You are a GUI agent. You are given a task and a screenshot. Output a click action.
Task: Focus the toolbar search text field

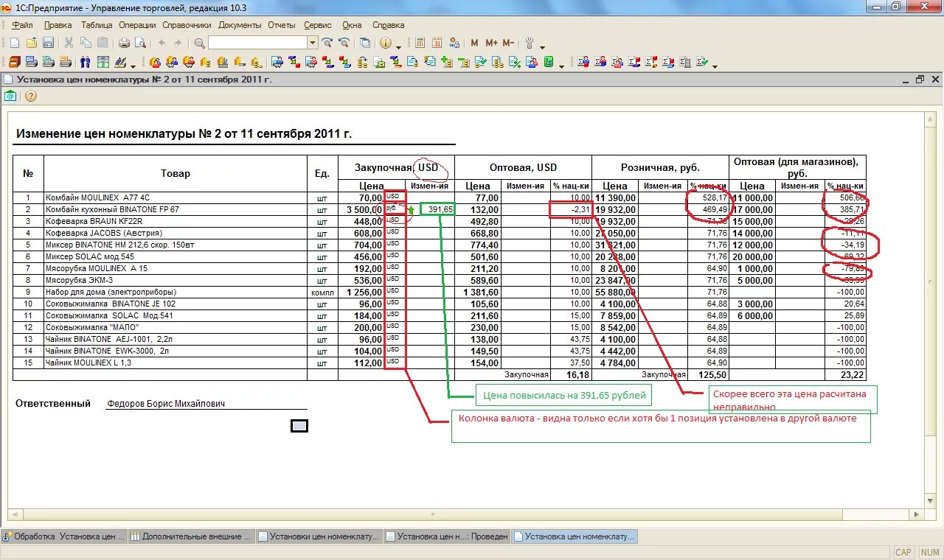click(257, 43)
